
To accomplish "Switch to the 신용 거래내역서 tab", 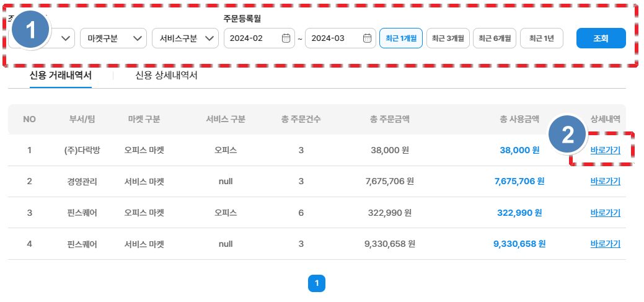I will (61, 76).
